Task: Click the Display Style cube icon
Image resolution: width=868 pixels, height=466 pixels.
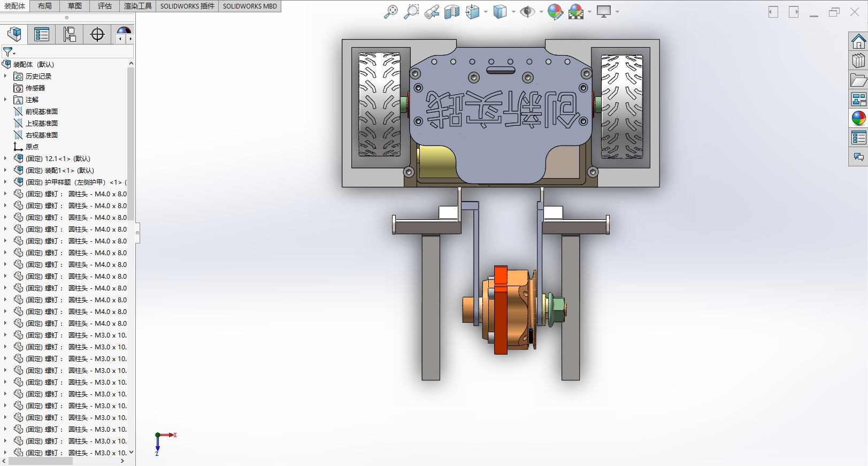Action: click(500, 12)
